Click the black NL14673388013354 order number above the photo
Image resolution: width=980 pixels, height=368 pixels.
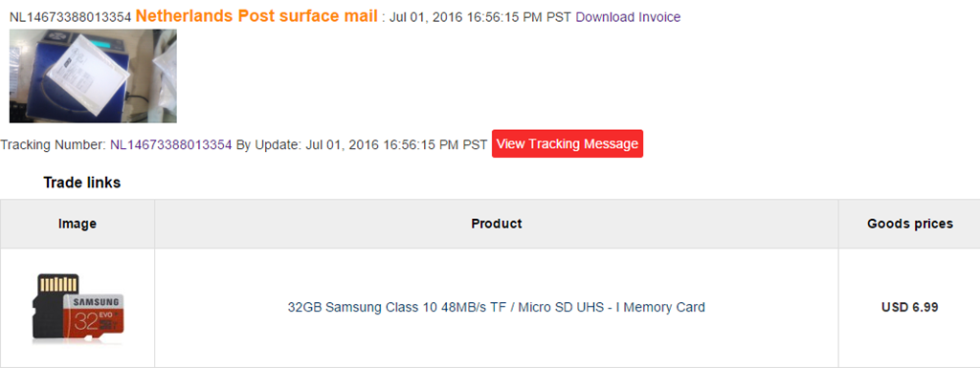tap(70, 17)
